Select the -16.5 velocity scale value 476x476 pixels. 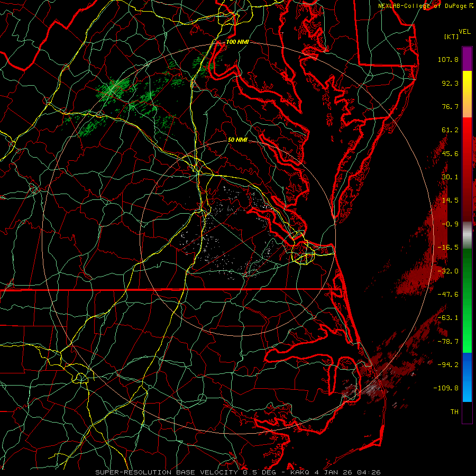(x=448, y=248)
